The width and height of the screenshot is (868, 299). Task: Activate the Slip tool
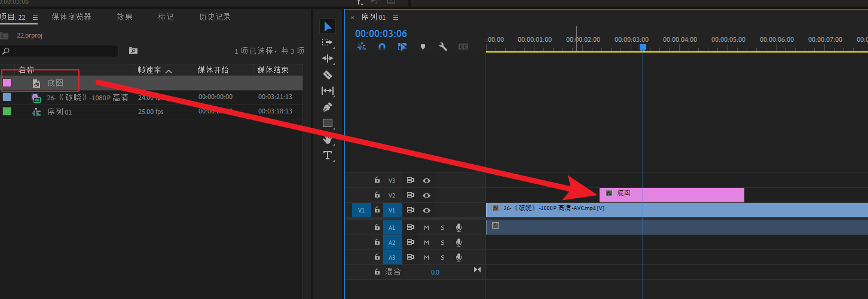(x=327, y=91)
